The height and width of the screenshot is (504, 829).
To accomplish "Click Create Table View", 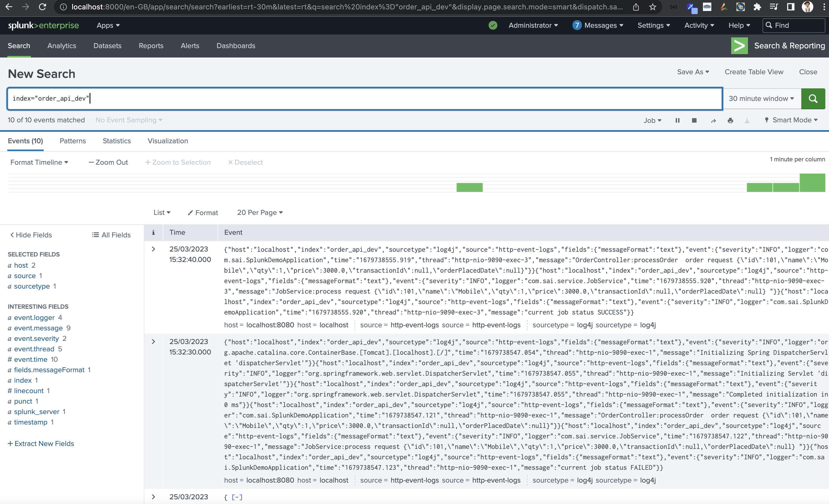I will (x=754, y=72).
